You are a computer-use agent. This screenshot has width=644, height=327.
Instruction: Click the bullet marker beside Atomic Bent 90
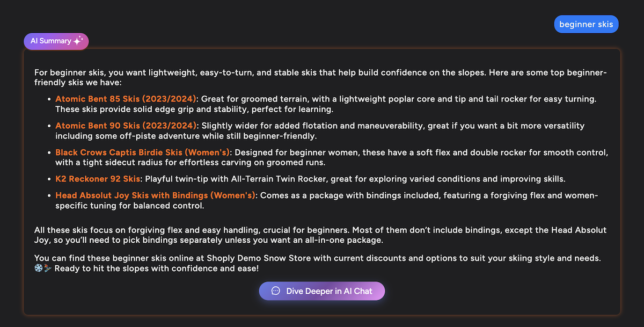pyautogui.click(x=49, y=126)
